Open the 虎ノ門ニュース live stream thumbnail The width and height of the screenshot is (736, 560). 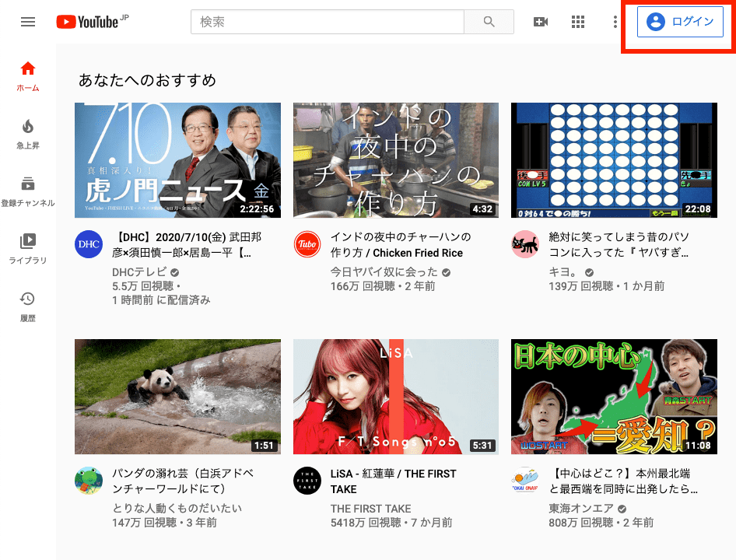coord(177,159)
